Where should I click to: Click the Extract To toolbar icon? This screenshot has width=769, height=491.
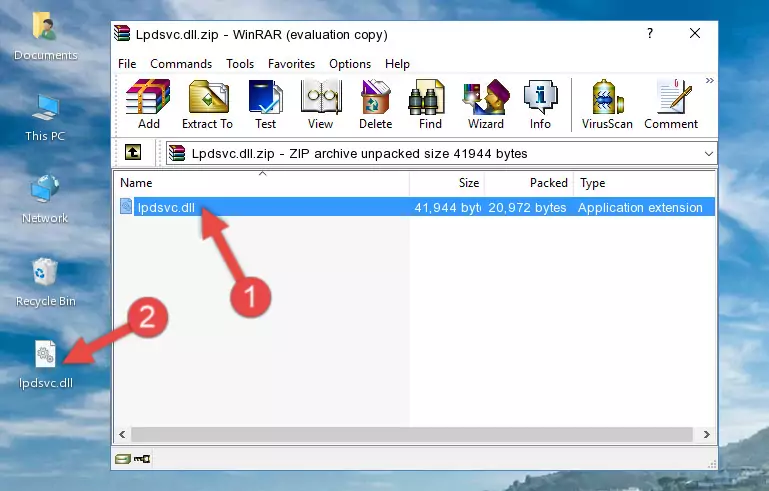pyautogui.click(x=207, y=104)
